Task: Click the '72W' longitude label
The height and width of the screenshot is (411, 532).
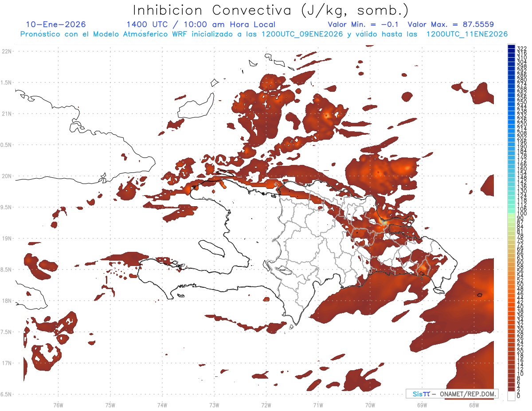Action: 266,405
